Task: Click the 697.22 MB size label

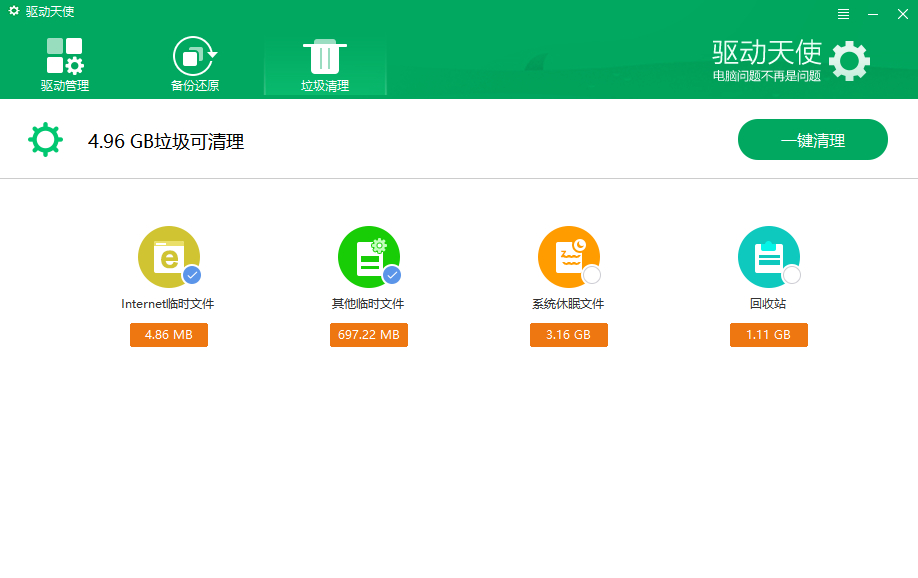Action: click(369, 335)
